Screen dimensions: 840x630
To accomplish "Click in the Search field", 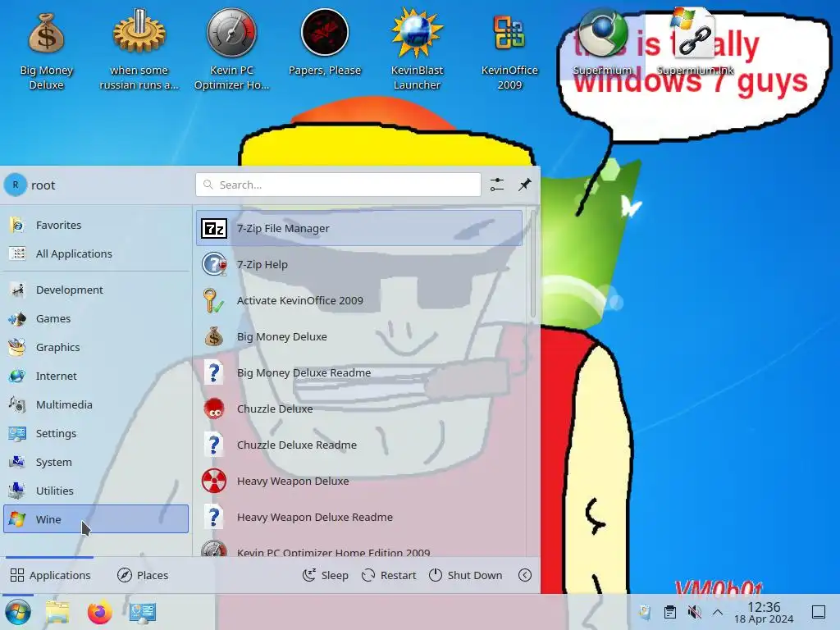I will (338, 185).
